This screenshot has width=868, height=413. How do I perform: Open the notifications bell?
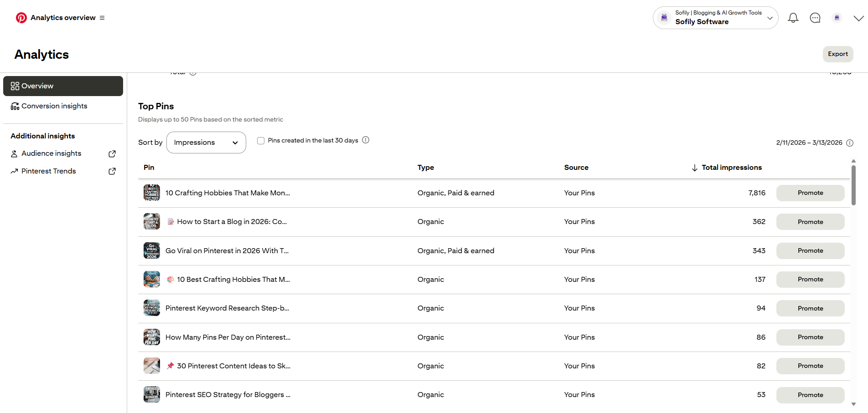(x=793, y=18)
